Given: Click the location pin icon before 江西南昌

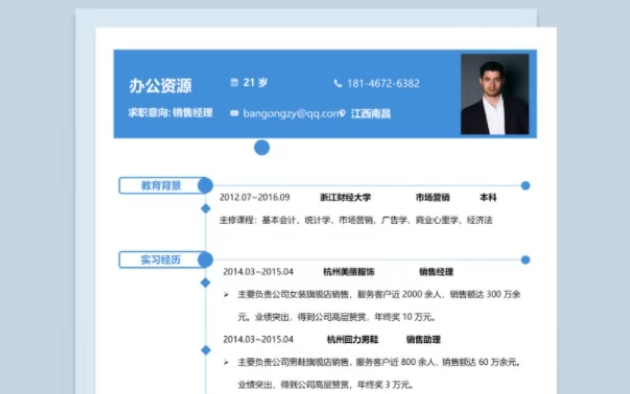Looking at the screenshot, I should click(342, 113).
